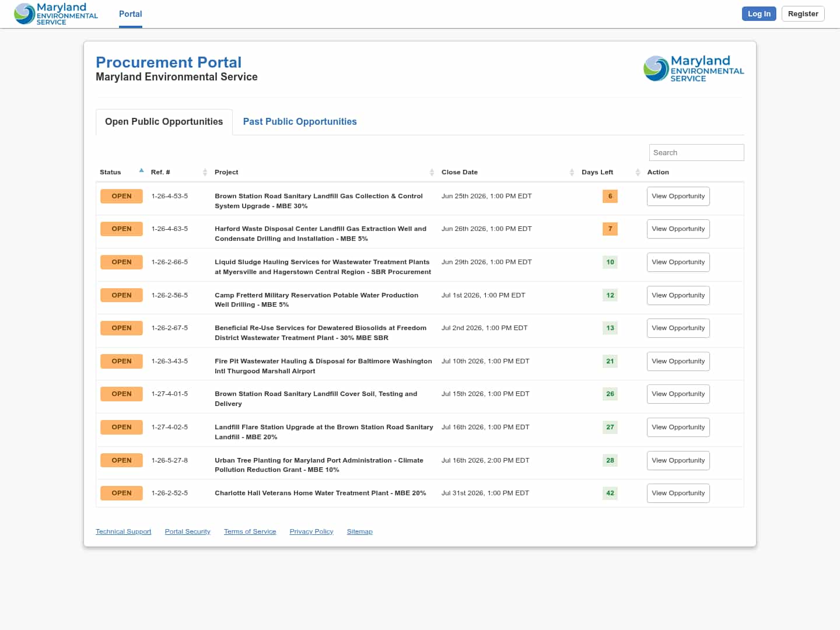Screen dimensions: 840x630
Task: Click the orange 6 days left badge
Action: point(610,197)
